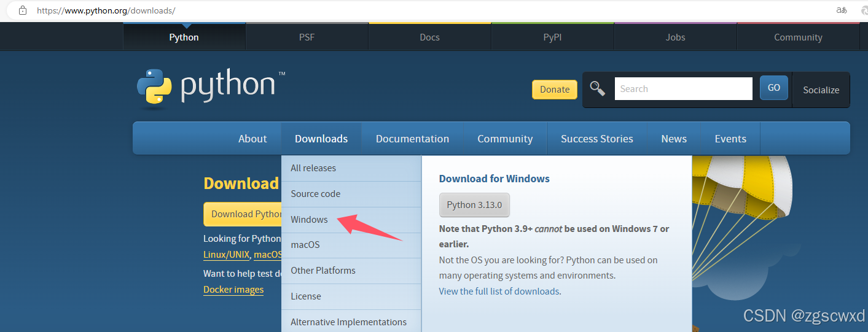The height and width of the screenshot is (332, 868).
Task: Select Source code menu entry
Action: (x=351, y=194)
